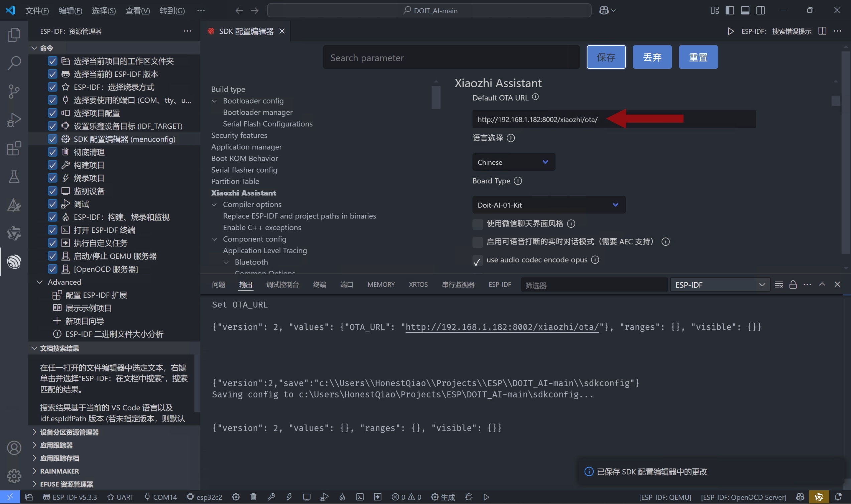Click the build wrench icon in the status bar
The height and width of the screenshot is (504, 851).
pyautogui.click(x=271, y=497)
